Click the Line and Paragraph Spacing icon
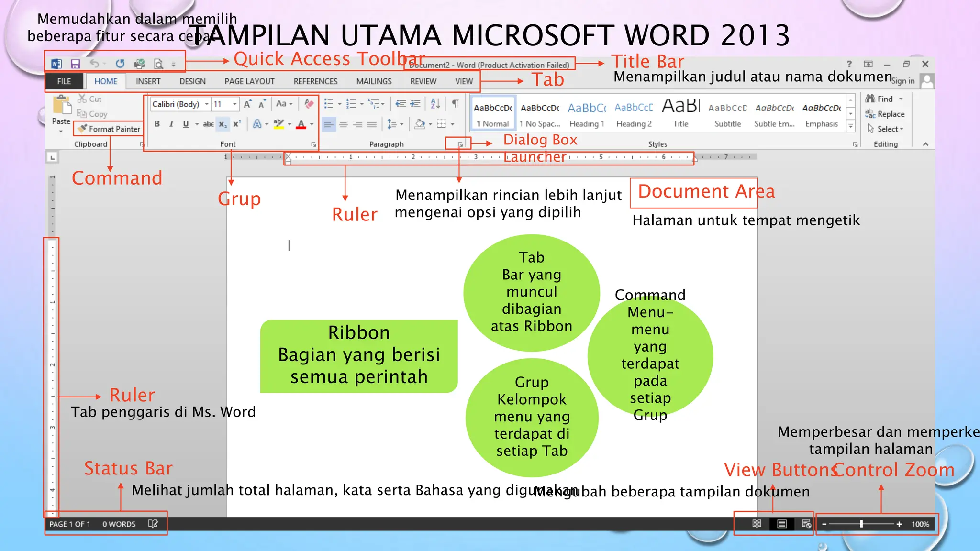Image resolution: width=980 pixels, height=551 pixels. click(x=392, y=124)
